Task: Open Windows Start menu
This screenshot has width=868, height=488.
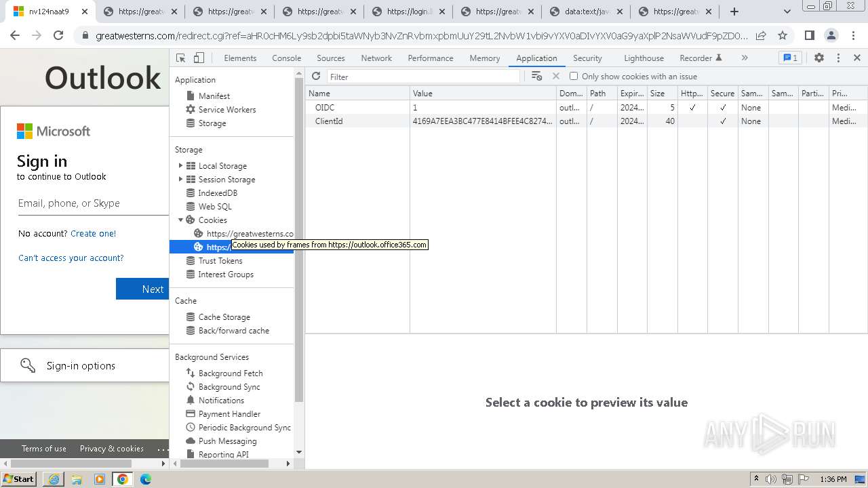Action: 19,479
